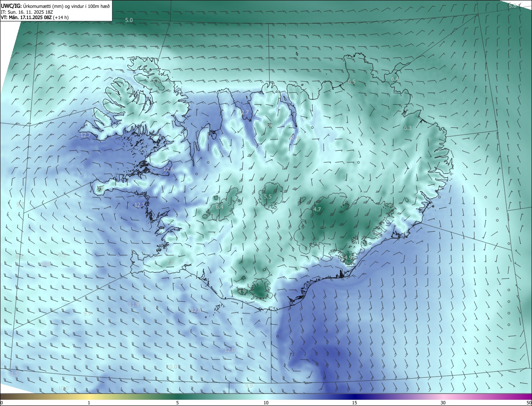Click the 11.5 value label on the map

click(13, 374)
